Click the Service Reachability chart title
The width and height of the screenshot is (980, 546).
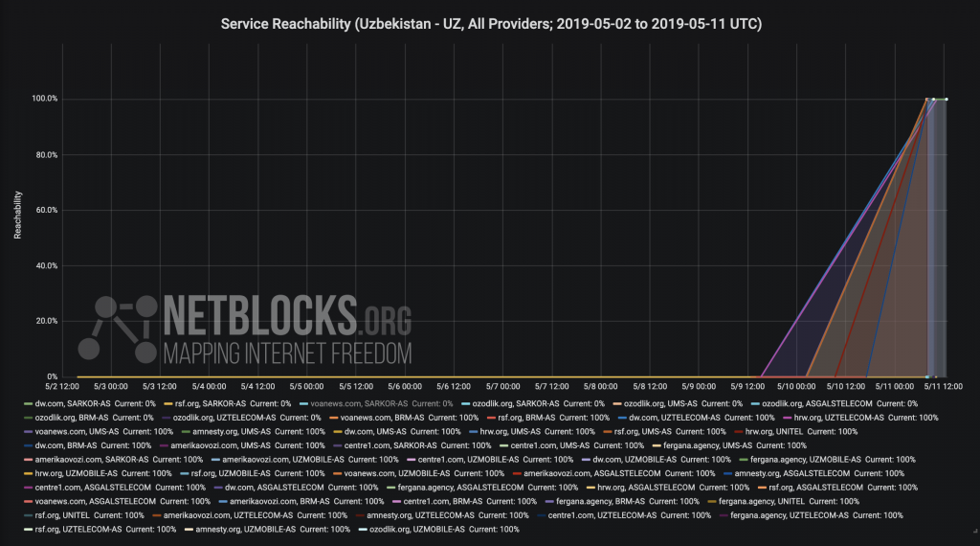[491, 24]
